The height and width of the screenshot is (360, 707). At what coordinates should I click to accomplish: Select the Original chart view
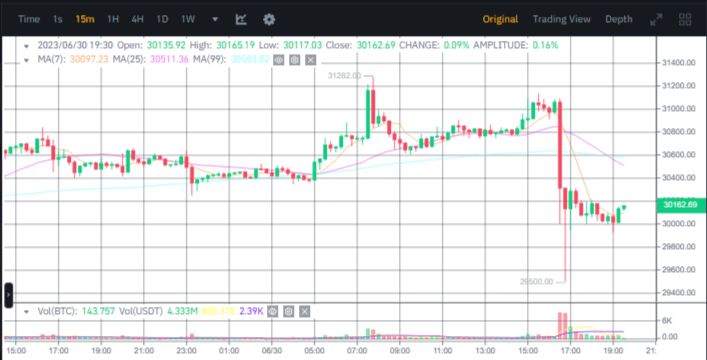pos(500,19)
